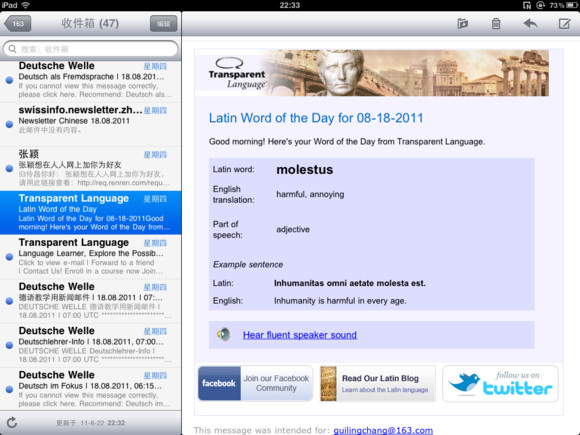
Task: Tap the unread dot on the Language Learner email
Action: (10, 257)
